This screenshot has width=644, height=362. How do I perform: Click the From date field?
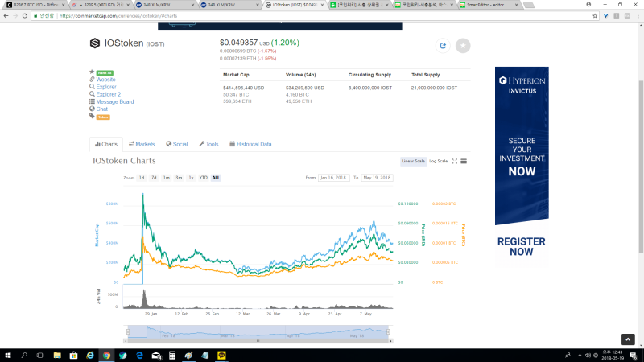pyautogui.click(x=333, y=178)
